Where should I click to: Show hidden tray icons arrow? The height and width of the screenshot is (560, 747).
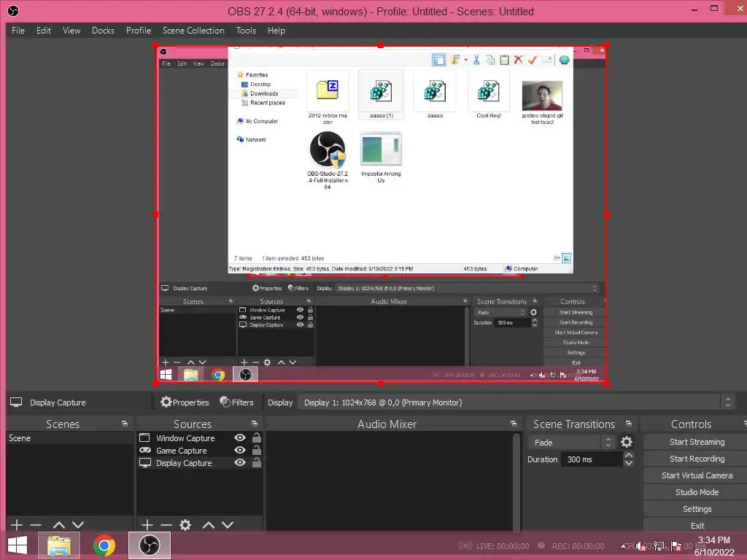[x=623, y=546]
